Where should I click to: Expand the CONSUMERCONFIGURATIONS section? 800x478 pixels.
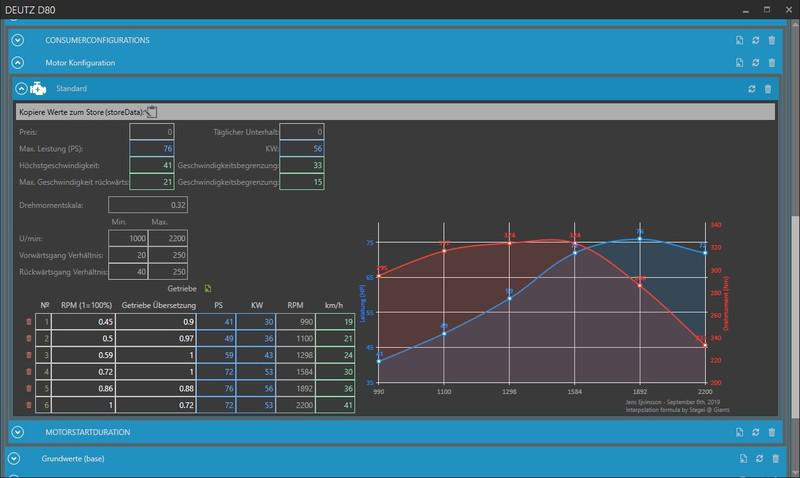click(17, 40)
